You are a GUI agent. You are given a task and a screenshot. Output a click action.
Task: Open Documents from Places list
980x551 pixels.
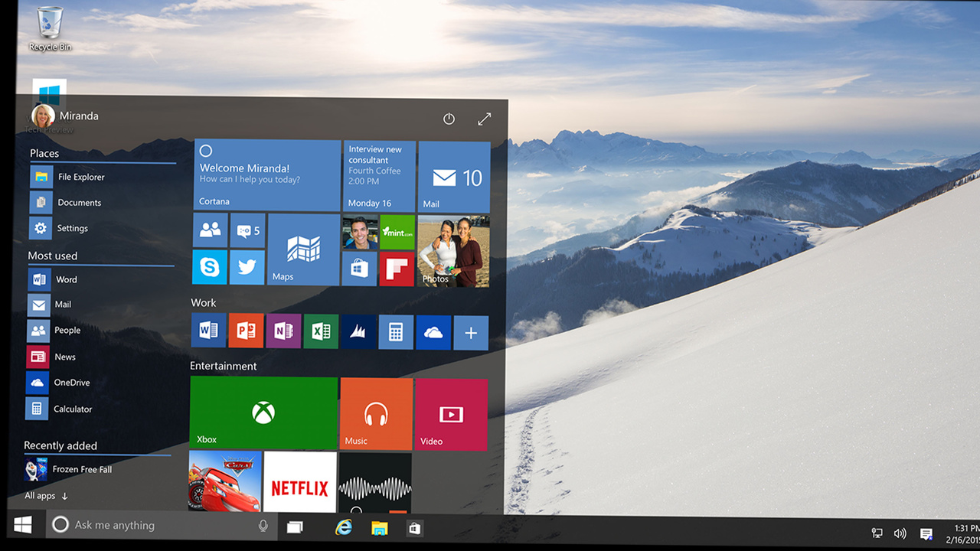point(102,203)
